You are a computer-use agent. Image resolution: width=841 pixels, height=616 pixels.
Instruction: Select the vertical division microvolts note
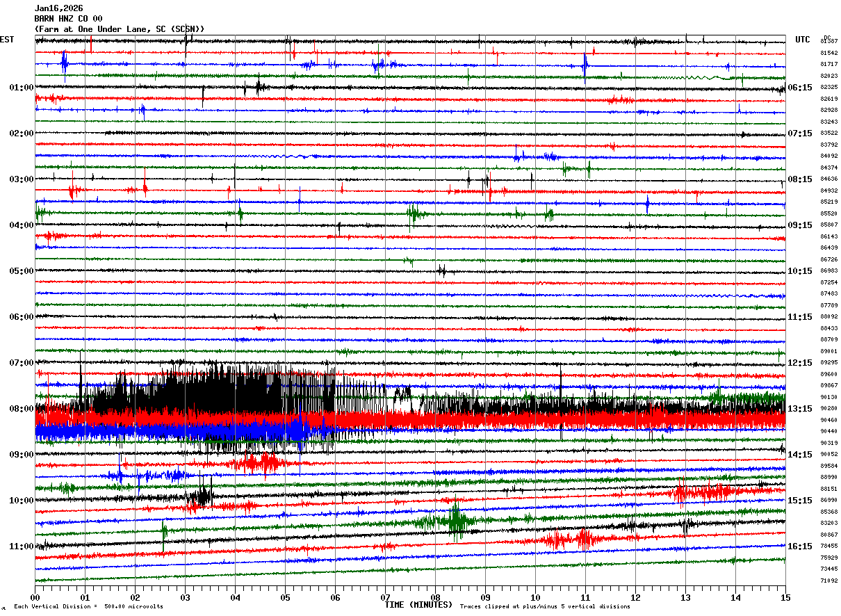(88, 606)
